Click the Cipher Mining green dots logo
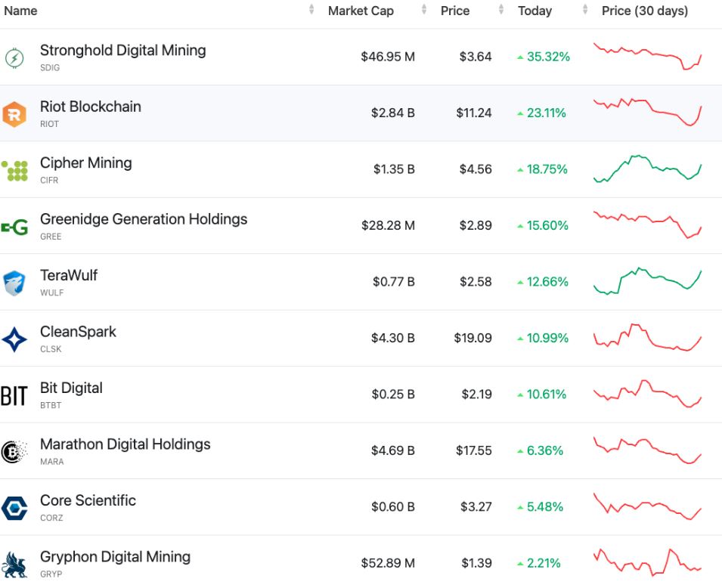Image resolution: width=722 pixels, height=588 pixels. tap(14, 171)
